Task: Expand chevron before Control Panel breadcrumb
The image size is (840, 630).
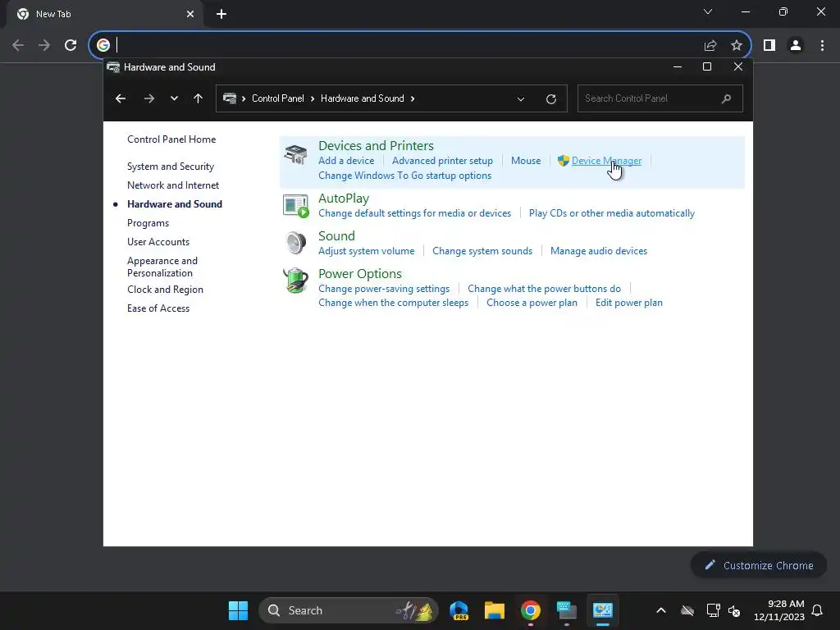Action: point(244,98)
